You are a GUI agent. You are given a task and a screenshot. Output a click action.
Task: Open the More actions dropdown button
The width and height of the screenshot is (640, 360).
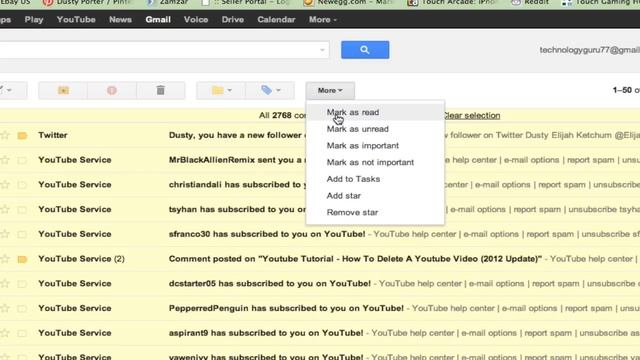point(330,90)
